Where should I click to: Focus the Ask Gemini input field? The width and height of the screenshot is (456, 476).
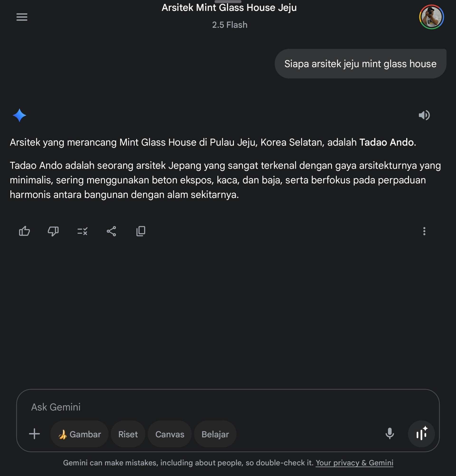(x=228, y=407)
